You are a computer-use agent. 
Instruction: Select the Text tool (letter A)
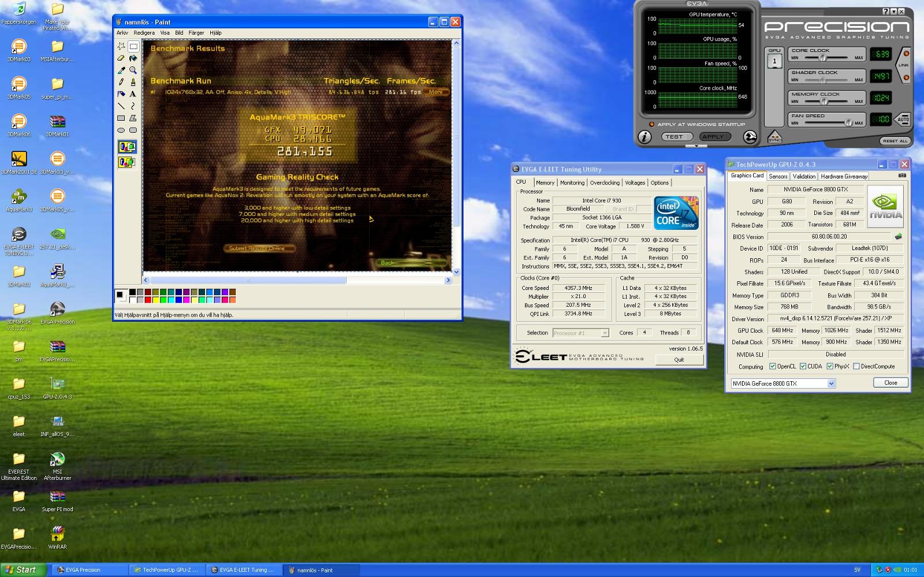(x=133, y=94)
